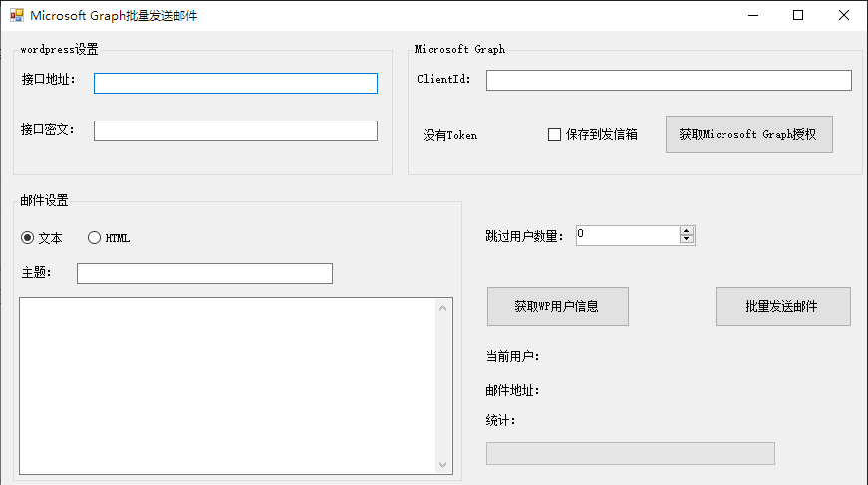
Task: Click 获取Microsoft Graph授权 button
Action: [749, 134]
